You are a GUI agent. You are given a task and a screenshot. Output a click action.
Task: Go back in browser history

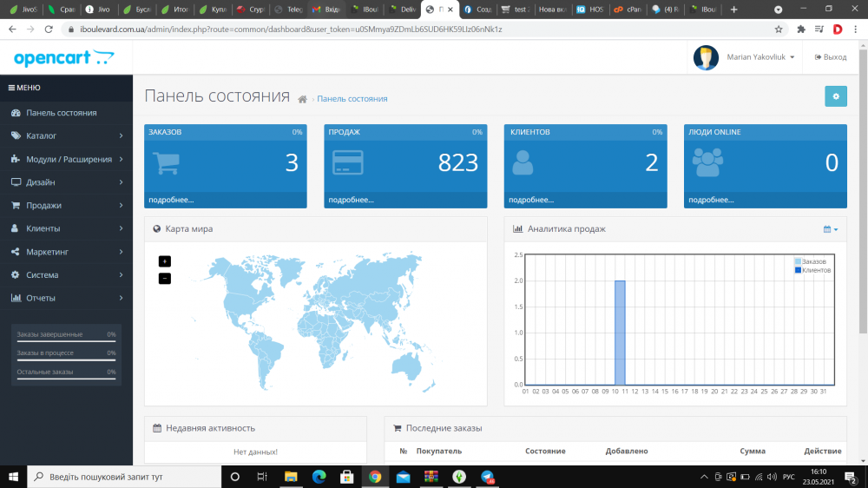(x=12, y=30)
